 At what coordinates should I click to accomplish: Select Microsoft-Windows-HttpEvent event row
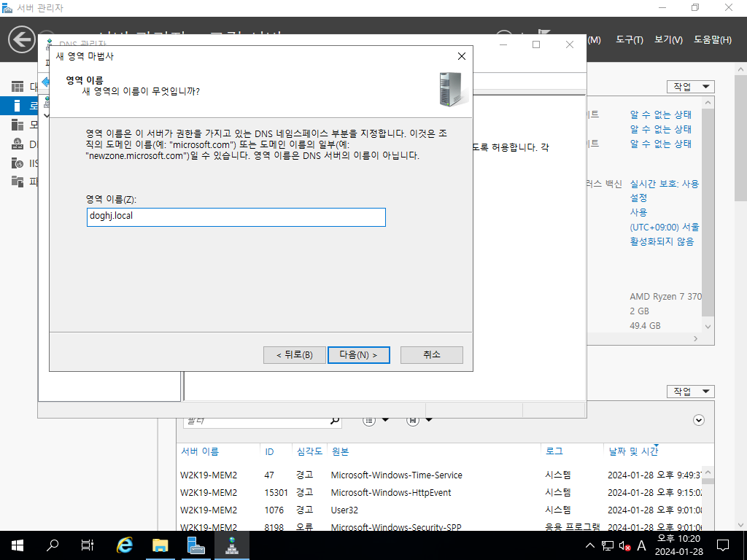click(441, 492)
